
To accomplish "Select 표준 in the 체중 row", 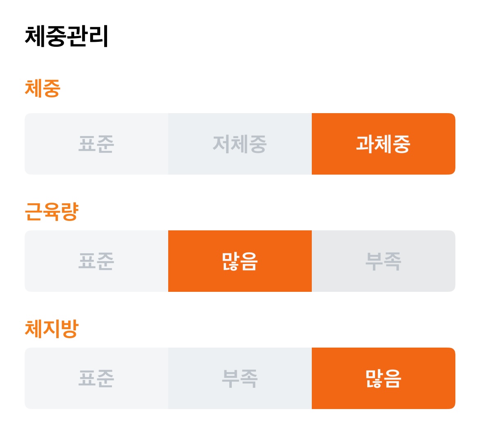I will (96, 144).
